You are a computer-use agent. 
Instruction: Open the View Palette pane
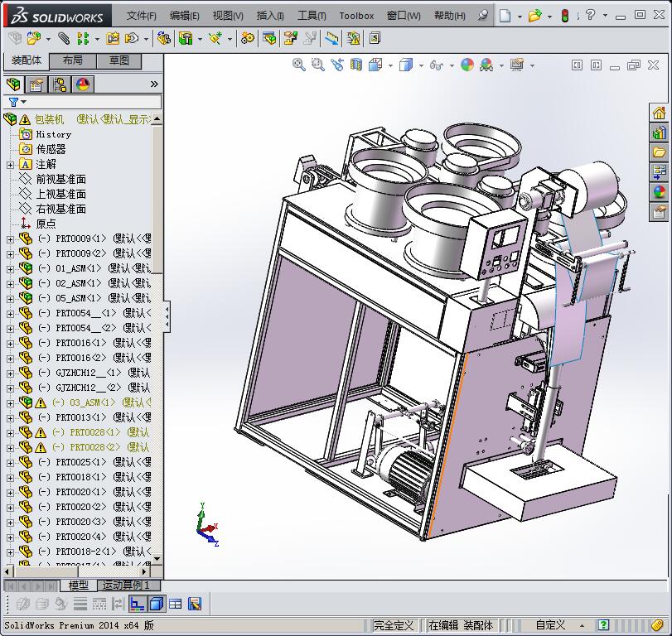coord(659,172)
